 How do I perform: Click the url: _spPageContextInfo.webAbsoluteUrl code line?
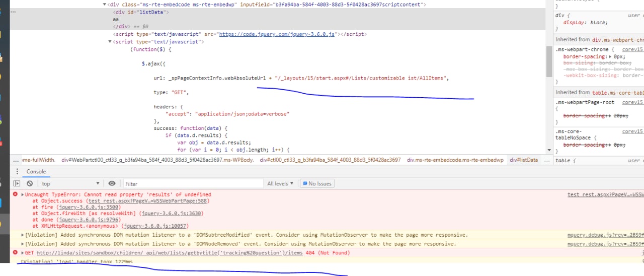(300, 78)
